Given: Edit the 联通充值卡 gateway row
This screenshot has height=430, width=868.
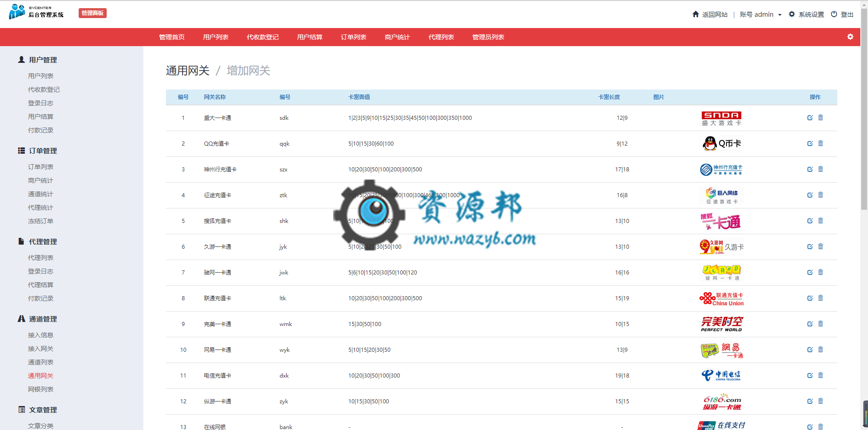Looking at the screenshot, I should (x=810, y=298).
